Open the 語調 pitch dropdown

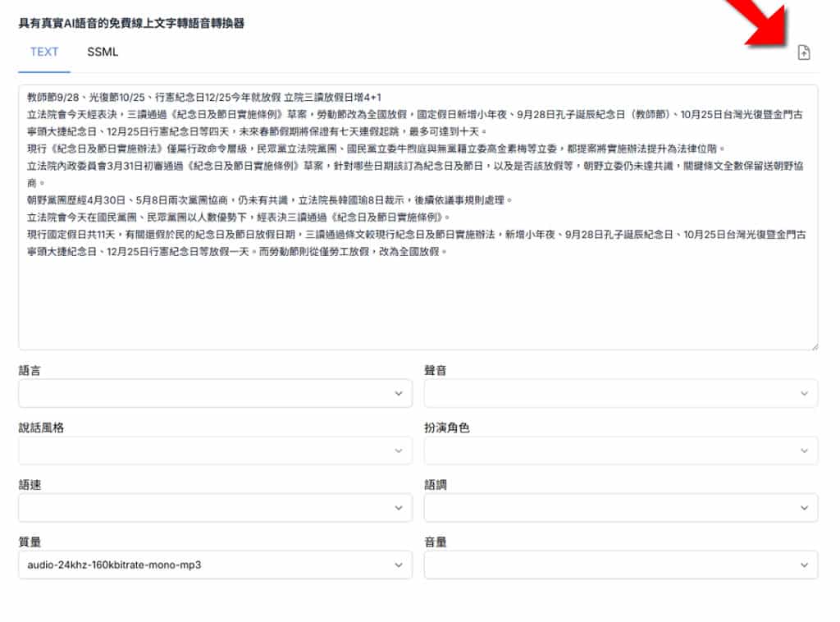(x=621, y=507)
